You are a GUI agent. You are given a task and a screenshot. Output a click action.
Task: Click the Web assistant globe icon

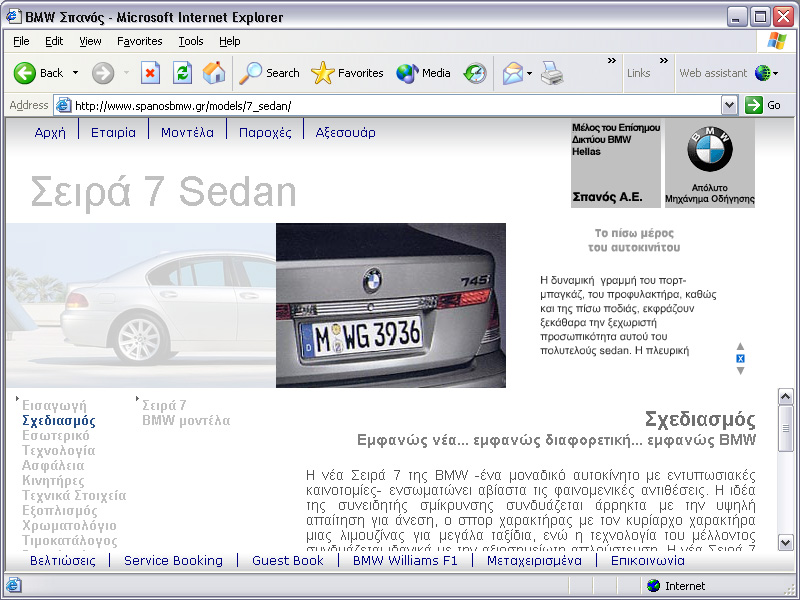click(762, 73)
